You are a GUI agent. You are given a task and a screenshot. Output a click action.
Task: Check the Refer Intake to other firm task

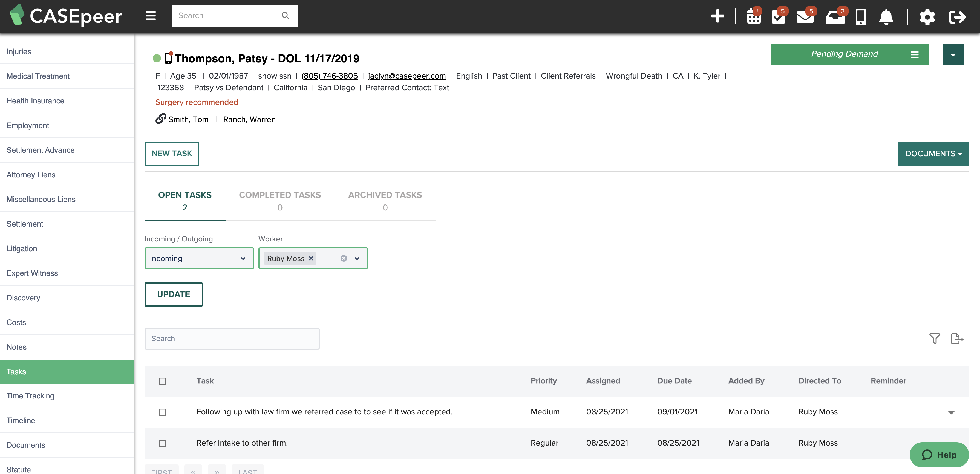coord(162,443)
